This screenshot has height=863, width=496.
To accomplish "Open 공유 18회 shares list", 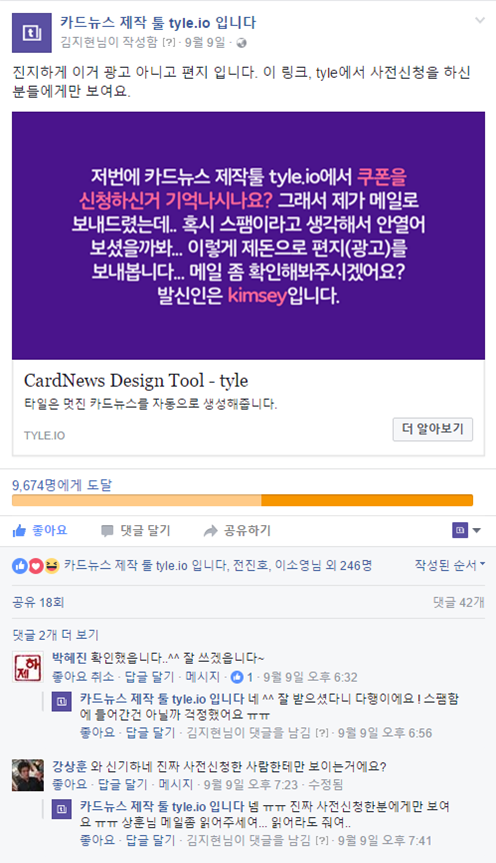I will pos(38,602).
